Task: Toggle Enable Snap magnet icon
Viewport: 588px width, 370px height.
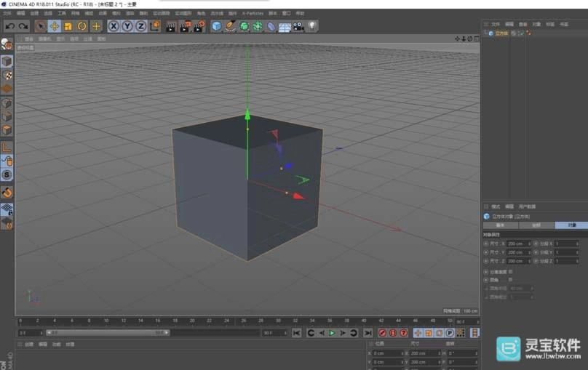Action: (x=7, y=193)
